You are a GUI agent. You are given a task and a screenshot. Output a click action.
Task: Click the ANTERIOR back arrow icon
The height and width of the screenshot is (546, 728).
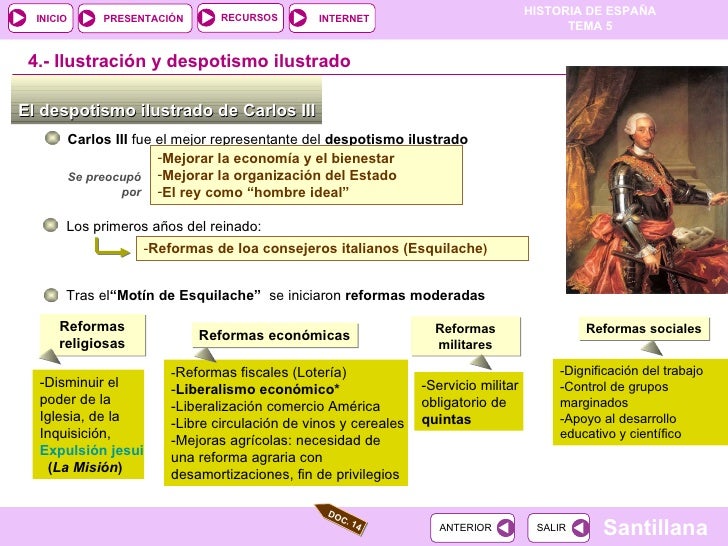click(x=506, y=527)
